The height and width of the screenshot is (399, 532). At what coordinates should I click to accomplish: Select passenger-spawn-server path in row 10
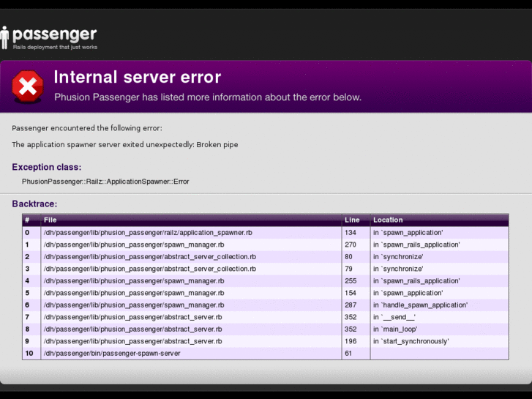(x=112, y=353)
